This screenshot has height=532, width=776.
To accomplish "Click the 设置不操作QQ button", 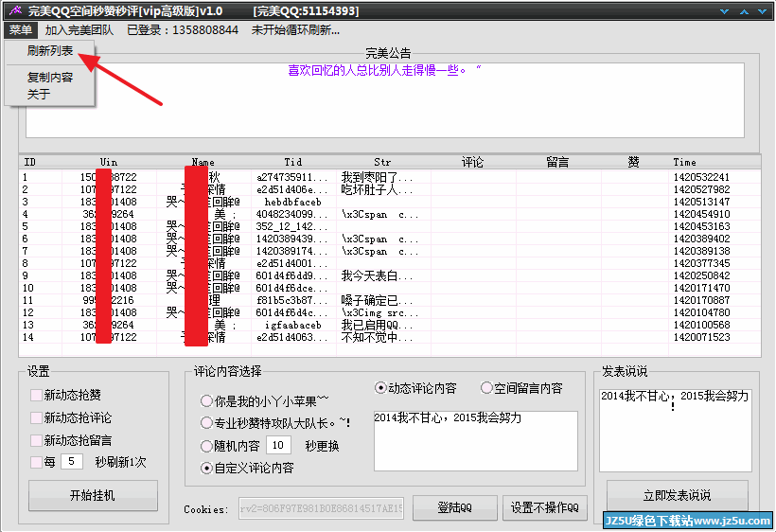I will [x=545, y=507].
